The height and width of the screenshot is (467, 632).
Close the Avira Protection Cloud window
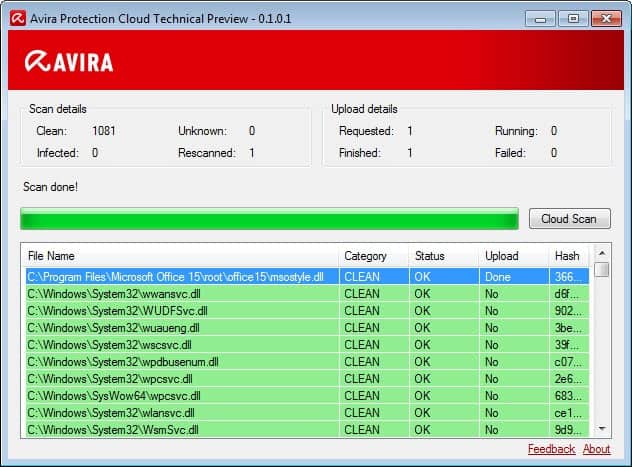pyautogui.click(x=606, y=19)
